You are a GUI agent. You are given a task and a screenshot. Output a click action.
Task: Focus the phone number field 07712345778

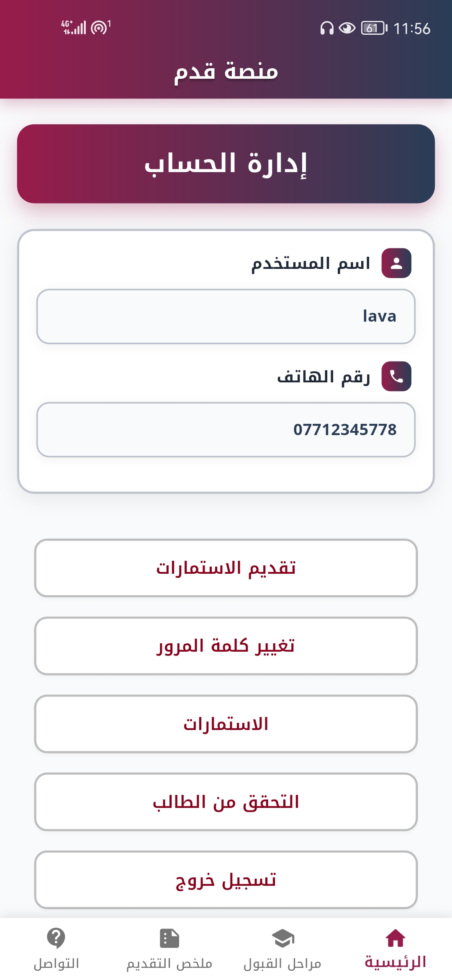coord(226,430)
